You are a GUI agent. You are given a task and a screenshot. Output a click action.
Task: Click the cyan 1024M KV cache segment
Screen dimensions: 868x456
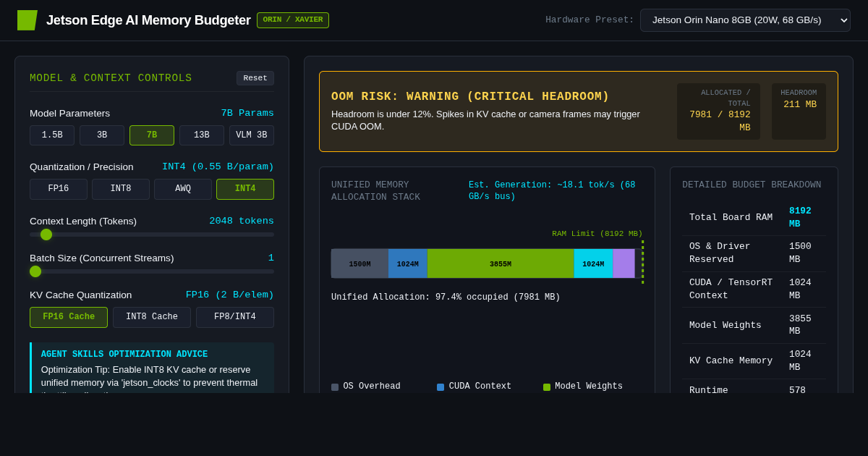[593, 263]
